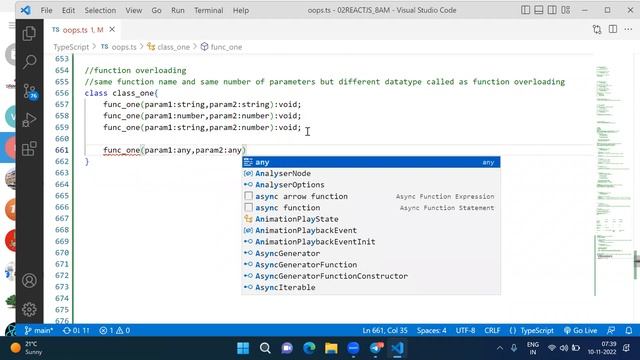Select AnalyserOptions suggestion

[371, 185]
